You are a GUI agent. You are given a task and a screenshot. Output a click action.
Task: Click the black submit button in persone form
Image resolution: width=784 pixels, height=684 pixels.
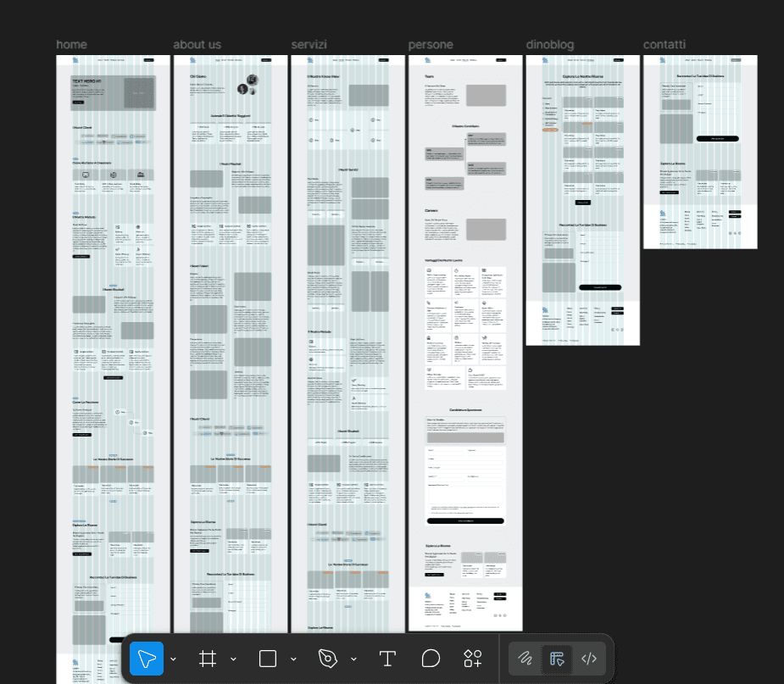465,520
